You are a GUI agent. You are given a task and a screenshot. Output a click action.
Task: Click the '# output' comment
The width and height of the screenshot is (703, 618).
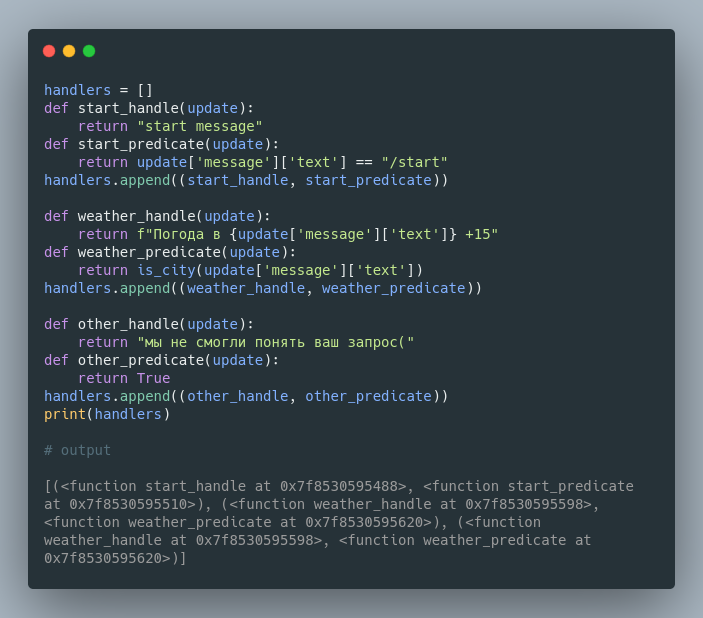(x=77, y=450)
